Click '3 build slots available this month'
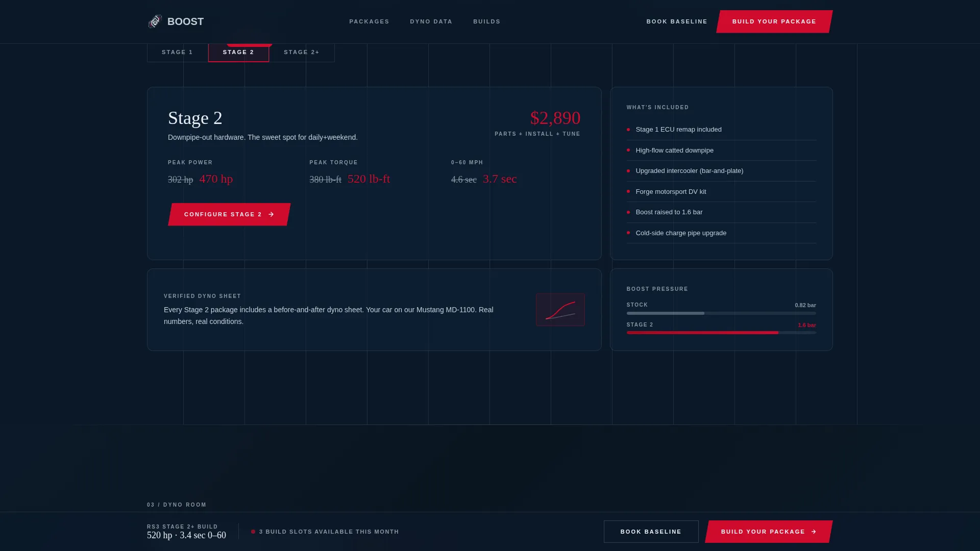The width and height of the screenshot is (980, 551). click(x=329, y=532)
